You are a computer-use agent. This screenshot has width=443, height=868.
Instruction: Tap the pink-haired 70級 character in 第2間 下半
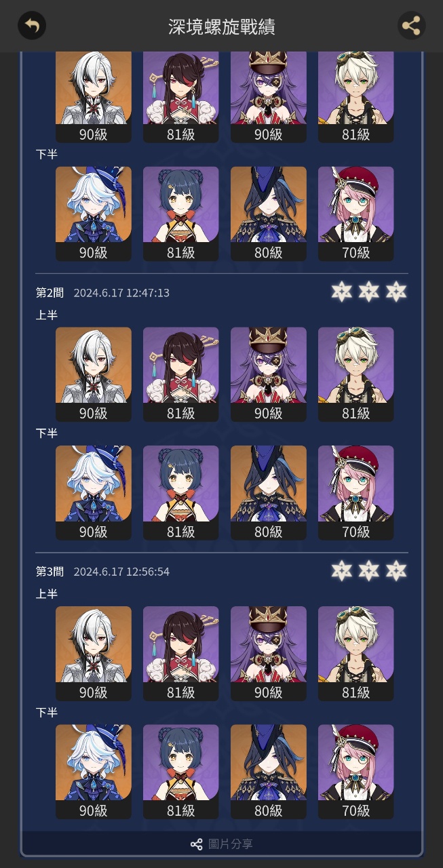356,492
